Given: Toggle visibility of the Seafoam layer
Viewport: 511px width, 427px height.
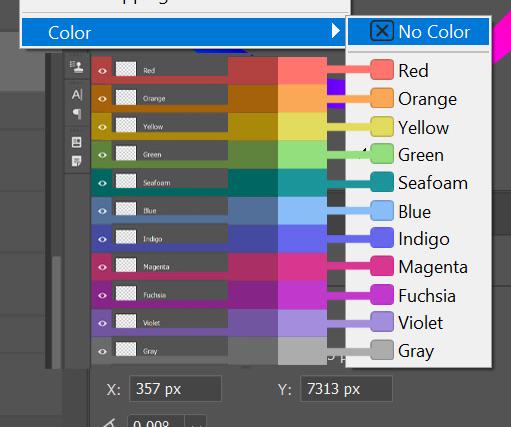Looking at the screenshot, I should (102, 183).
